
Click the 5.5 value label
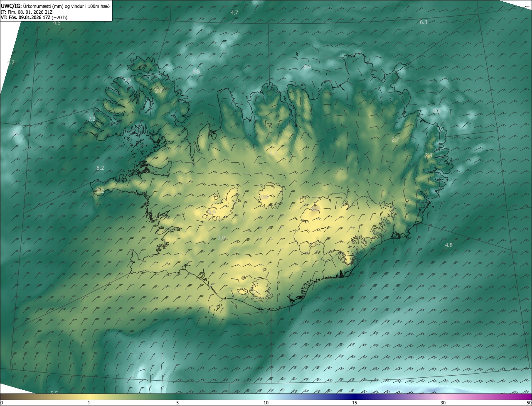tap(54, 393)
